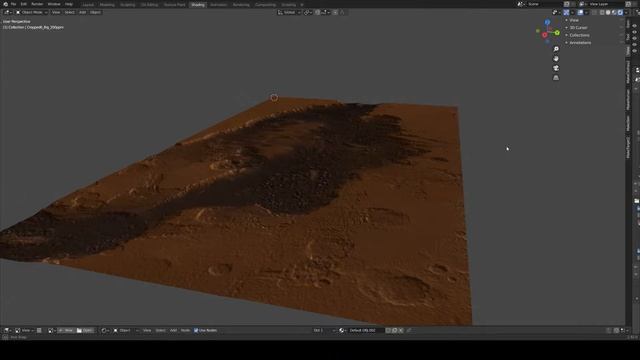Switch perspective/orthographic with grid icon
This screenshot has width=640, height=360.
556,78
